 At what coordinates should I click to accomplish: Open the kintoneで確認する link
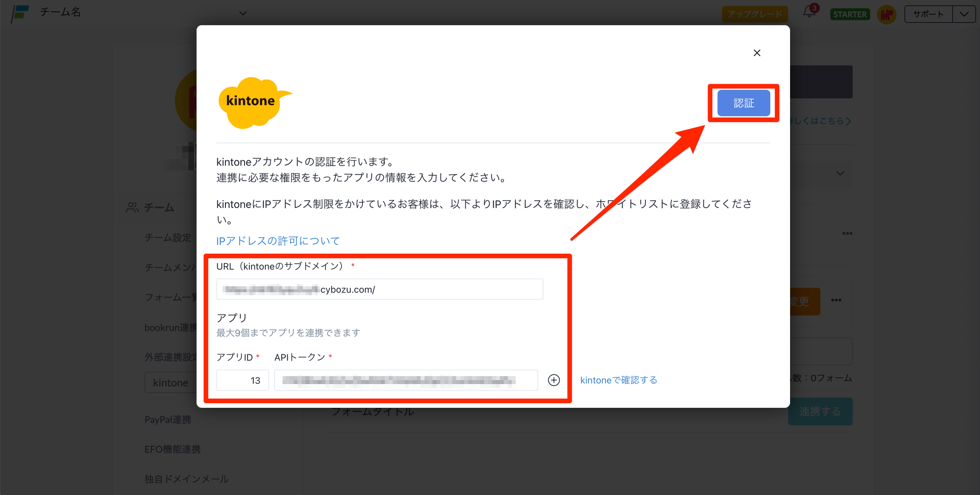[619, 380]
